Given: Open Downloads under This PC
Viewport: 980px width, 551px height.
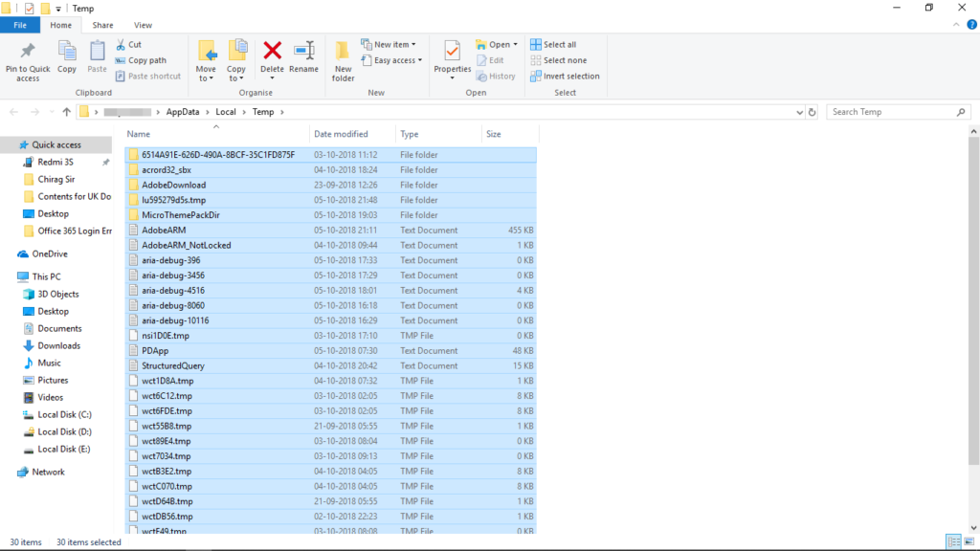Looking at the screenshot, I should (x=58, y=345).
